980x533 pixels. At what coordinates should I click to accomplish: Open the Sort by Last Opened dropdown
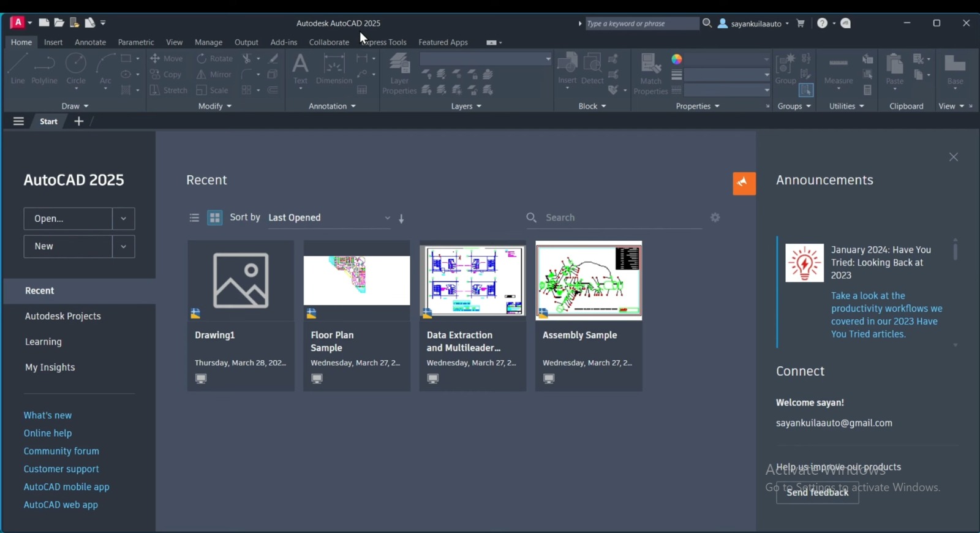[330, 217]
